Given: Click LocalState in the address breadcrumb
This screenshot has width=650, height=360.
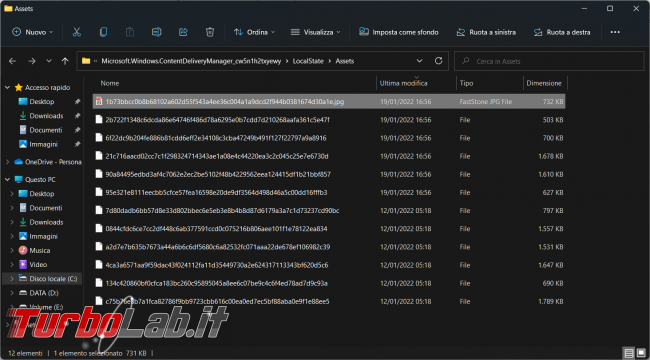Looking at the screenshot, I should pos(308,61).
